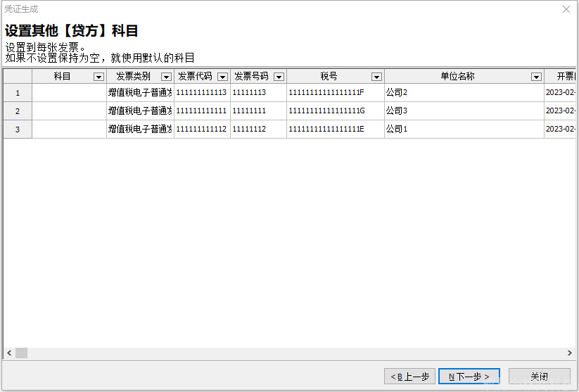Screen dimensions: 579x392
Task: Close the 凭证生成 dialog window
Action: click(x=566, y=9)
